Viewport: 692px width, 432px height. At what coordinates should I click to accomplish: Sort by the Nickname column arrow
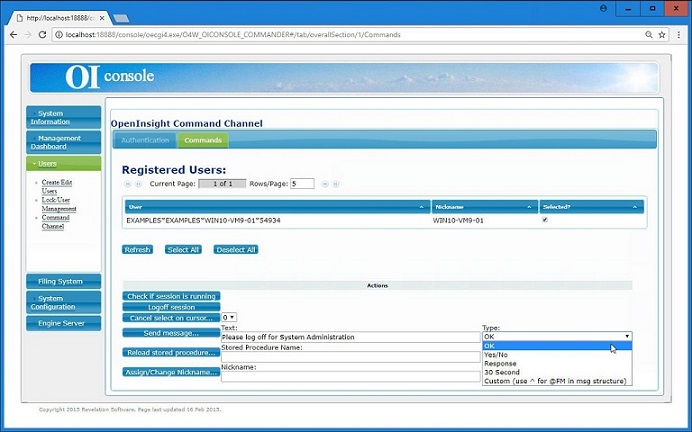click(529, 207)
